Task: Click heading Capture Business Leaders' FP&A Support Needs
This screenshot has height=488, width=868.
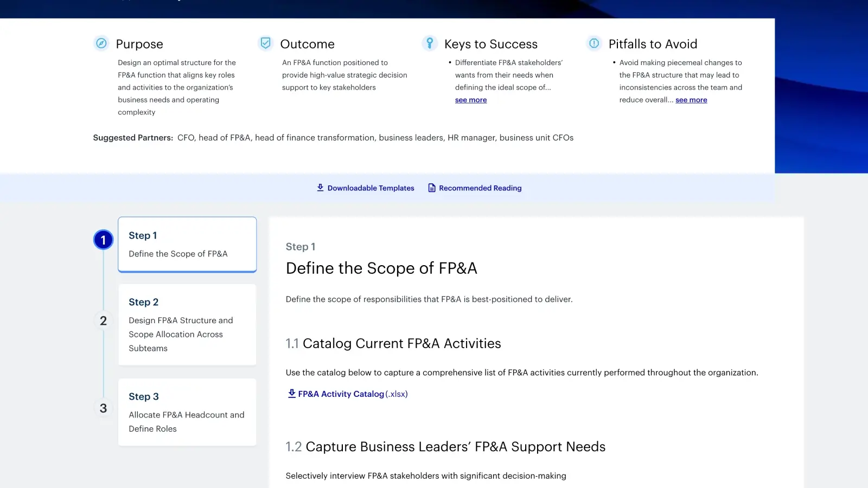Action: 455,446
